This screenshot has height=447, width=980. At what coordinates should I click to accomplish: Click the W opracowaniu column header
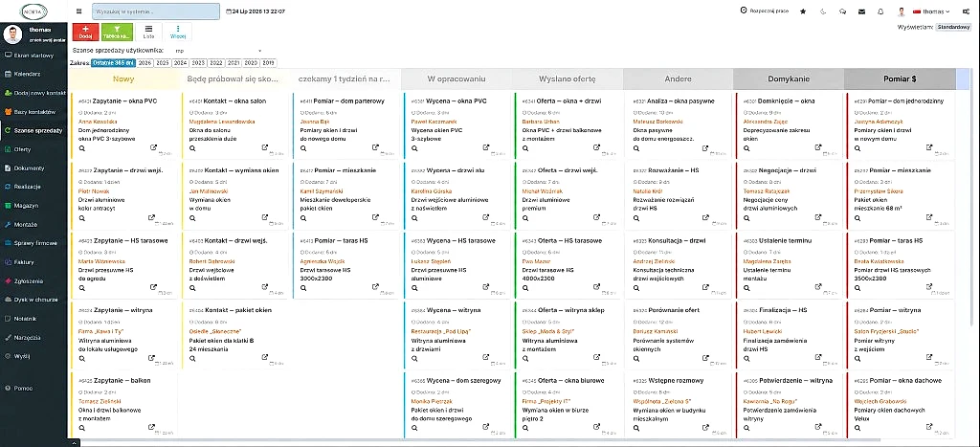[x=457, y=78]
